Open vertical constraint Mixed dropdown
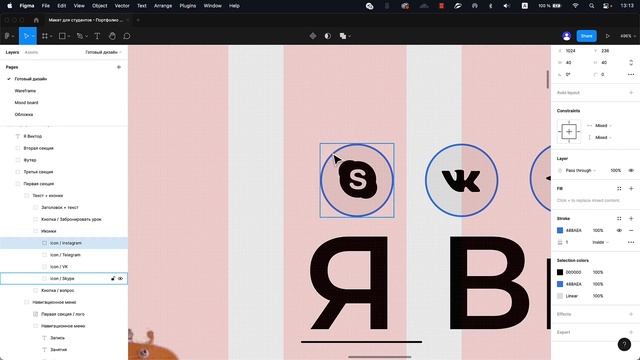The image size is (640, 360). [x=603, y=137]
